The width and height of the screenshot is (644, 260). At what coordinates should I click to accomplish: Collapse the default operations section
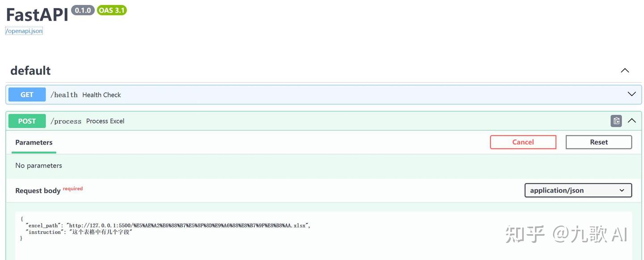(624, 70)
